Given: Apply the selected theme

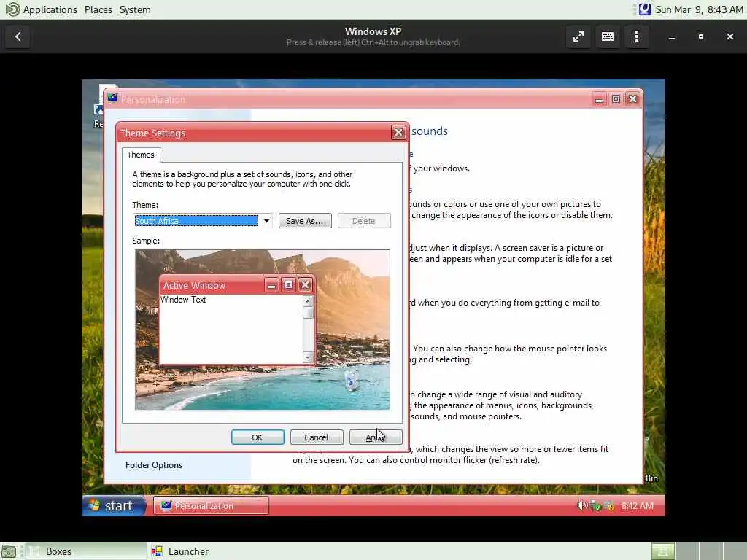Looking at the screenshot, I should (376, 437).
